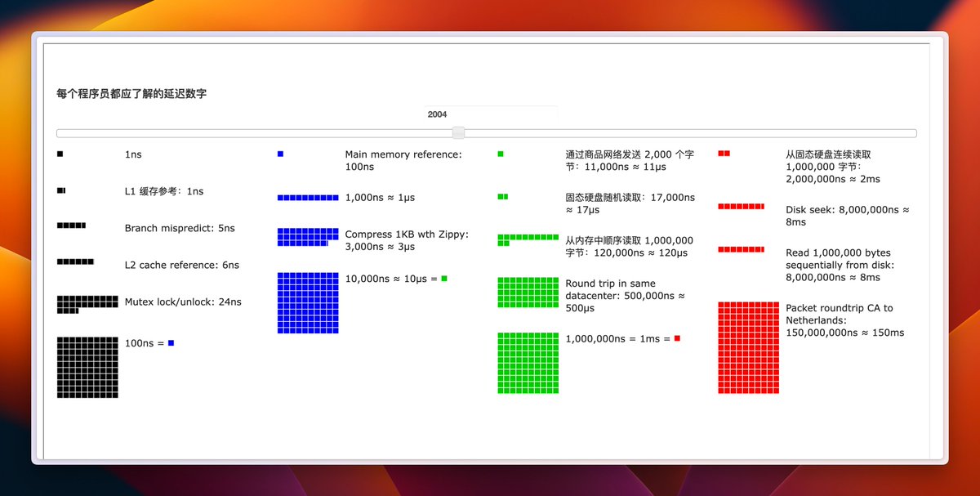980x496 pixels.
Task: Click the red row for Disk seek
Action: tap(742, 206)
